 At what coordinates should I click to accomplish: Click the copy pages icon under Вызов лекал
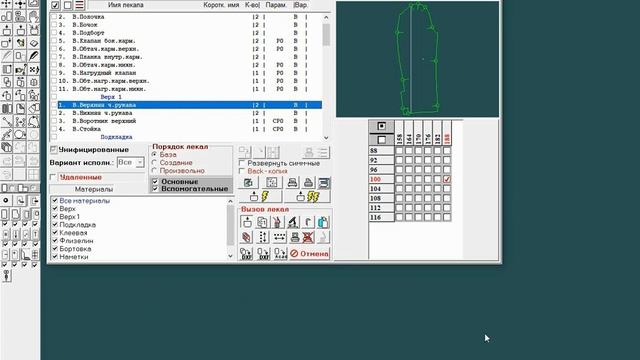pyautogui.click(x=262, y=222)
